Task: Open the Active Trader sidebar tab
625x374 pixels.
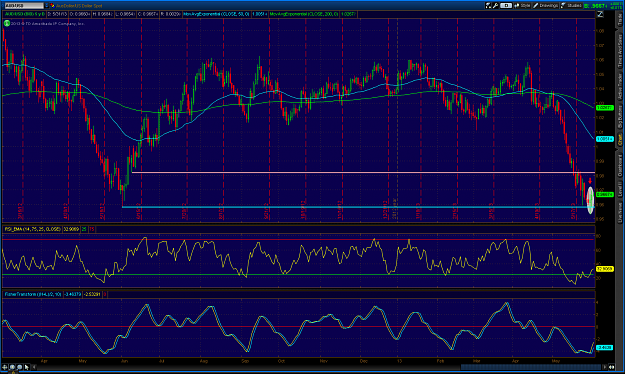Action: (x=620, y=87)
